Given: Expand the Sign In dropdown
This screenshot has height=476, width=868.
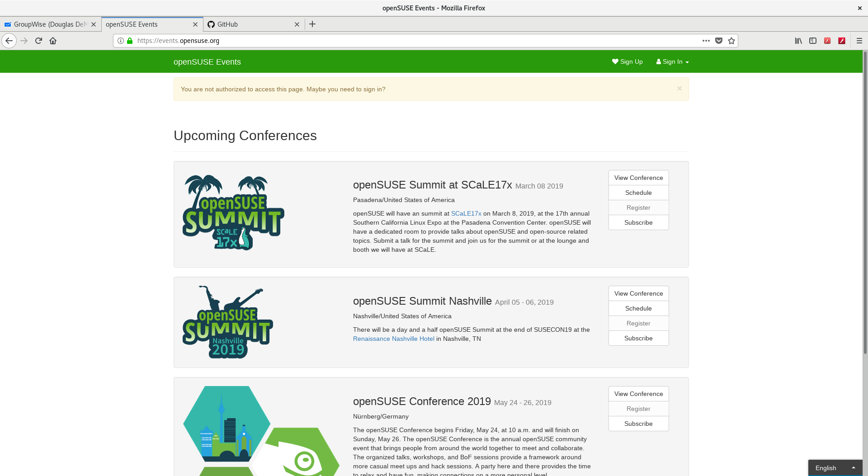Looking at the screenshot, I should [672, 61].
